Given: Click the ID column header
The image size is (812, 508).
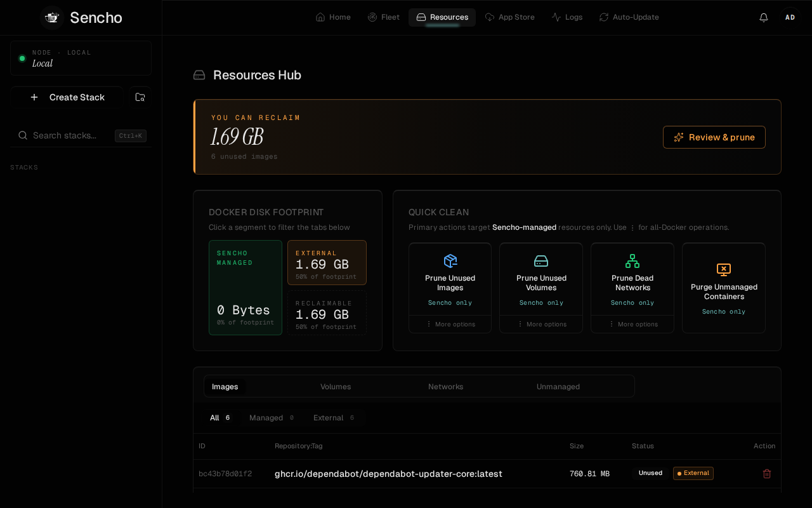Looking at the screenshot, I should point(202,446).
